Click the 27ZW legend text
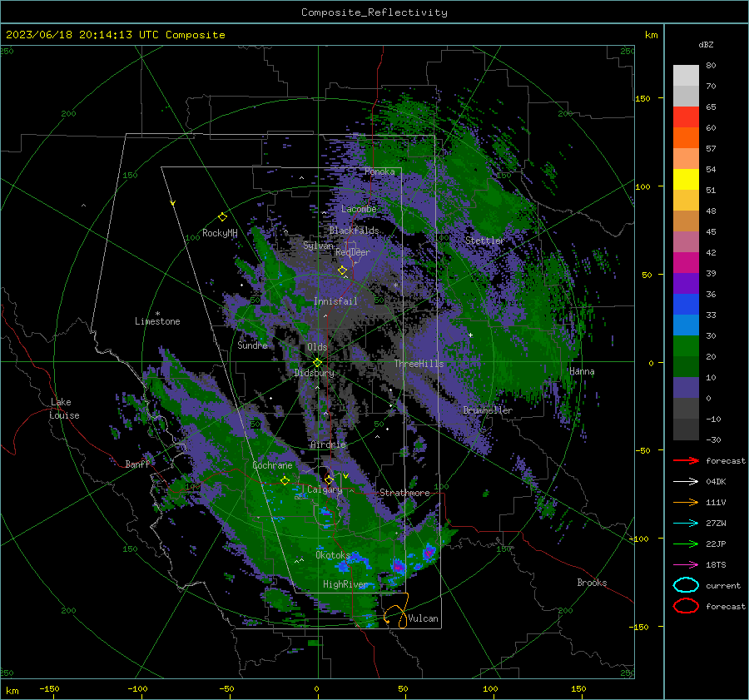 tap(716, 524)
